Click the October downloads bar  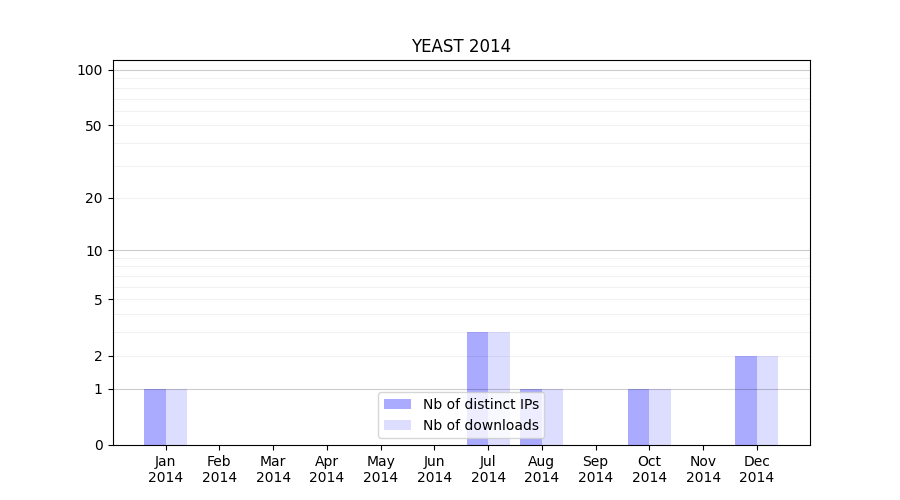[x=660, y=417]
